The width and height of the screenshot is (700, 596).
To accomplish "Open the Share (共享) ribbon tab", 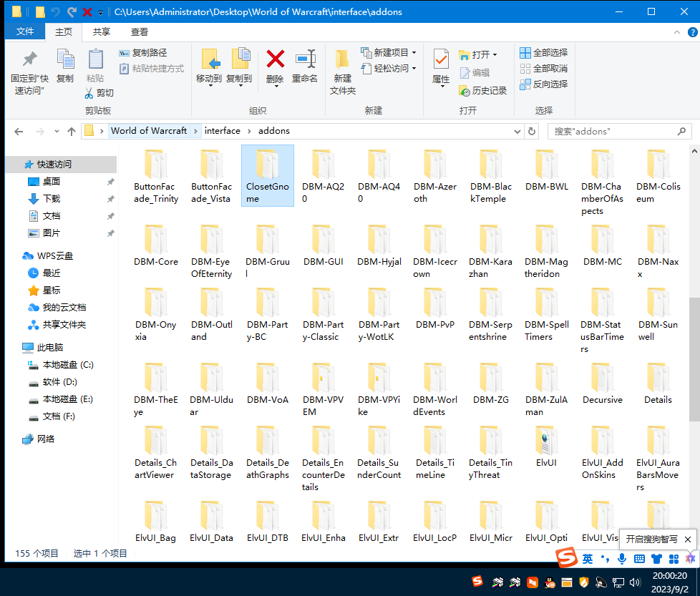I will tap(102, 32).
